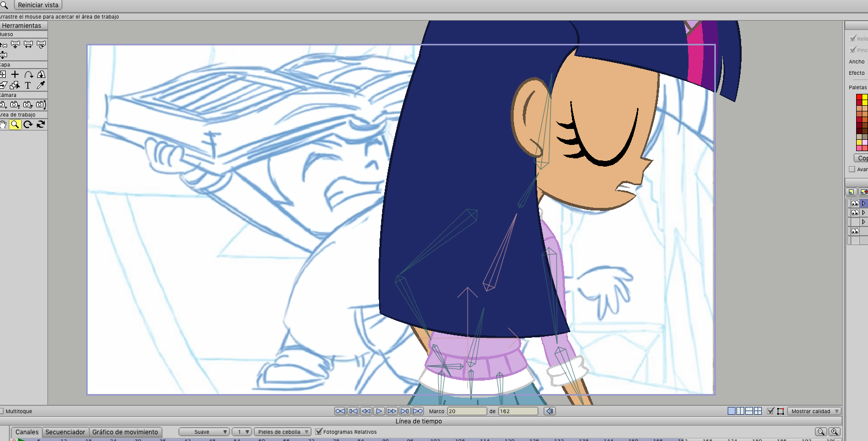Pick the yellow palette swatch
Viewport: 868px width, 441px height.
(x=865, y=97)
